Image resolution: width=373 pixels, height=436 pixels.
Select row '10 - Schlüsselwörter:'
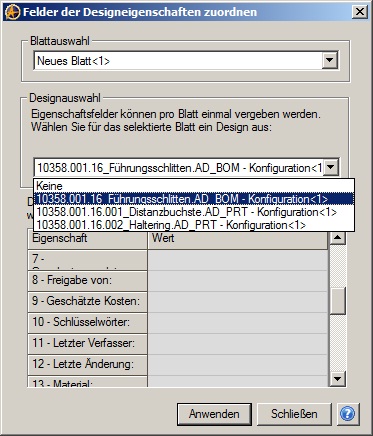(87, 323)
